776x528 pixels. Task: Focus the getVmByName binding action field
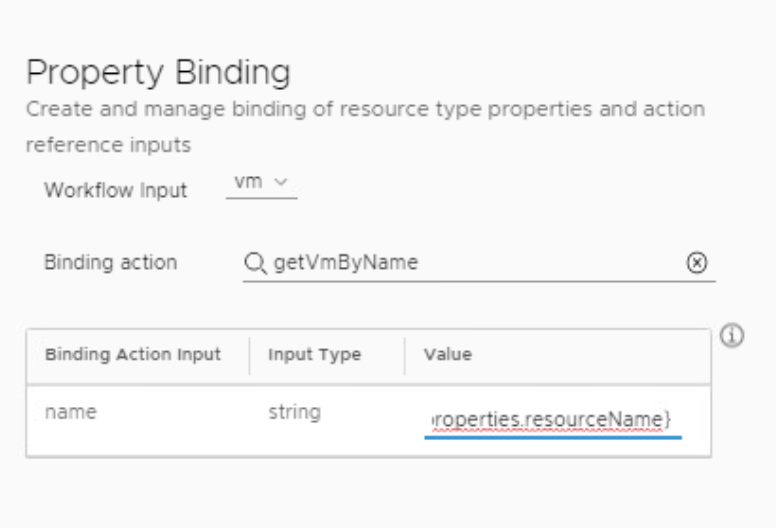coord(470,263)
